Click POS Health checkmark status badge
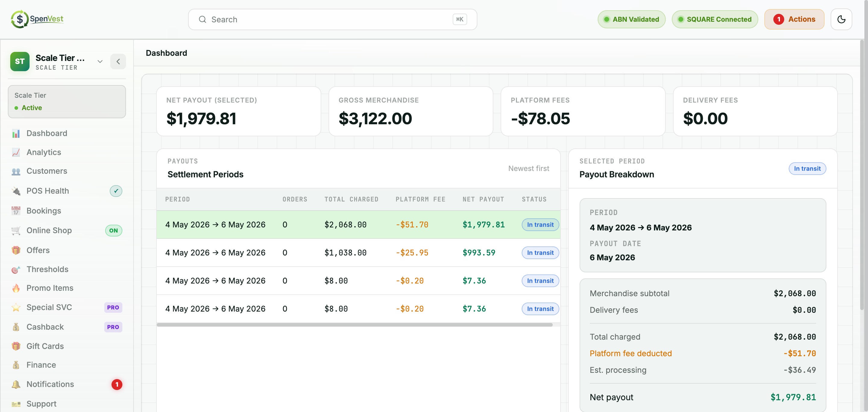The height and width of the screenshot is (412, 868). tap(116, 191)
